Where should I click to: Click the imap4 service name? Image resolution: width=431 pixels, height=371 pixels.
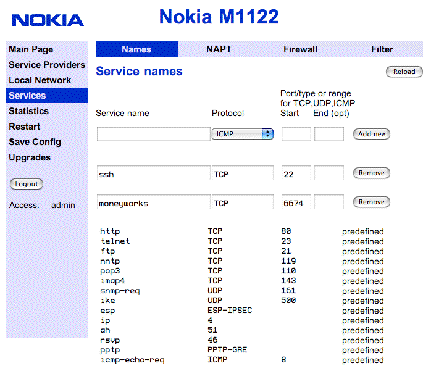tap(113, 281)
